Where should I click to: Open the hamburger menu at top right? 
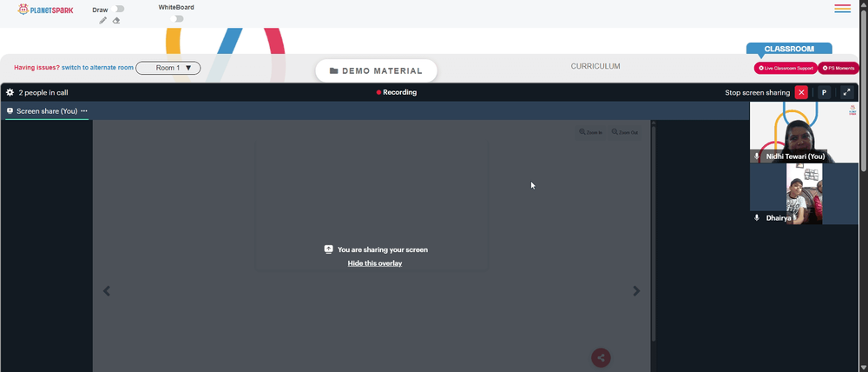point(843,9)
